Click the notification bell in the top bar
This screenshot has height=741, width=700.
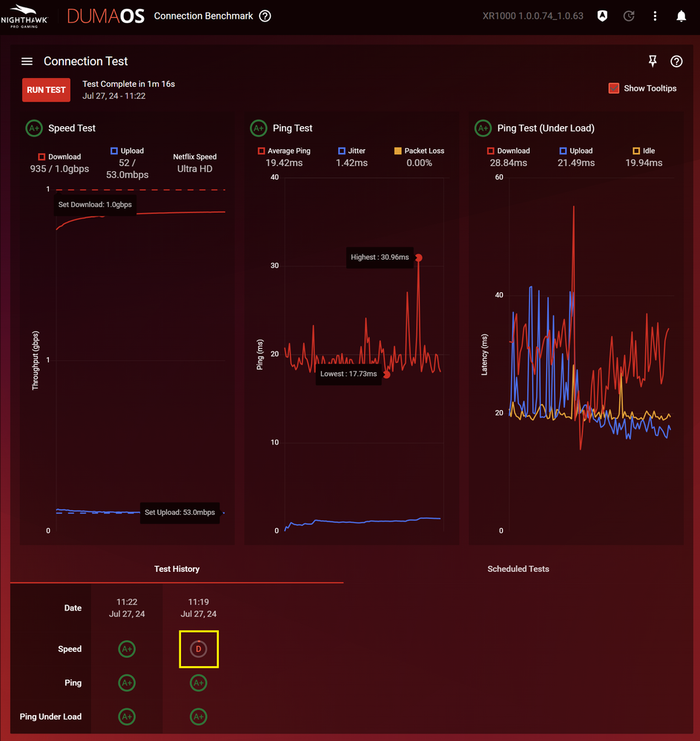click(x=681, y=15)
